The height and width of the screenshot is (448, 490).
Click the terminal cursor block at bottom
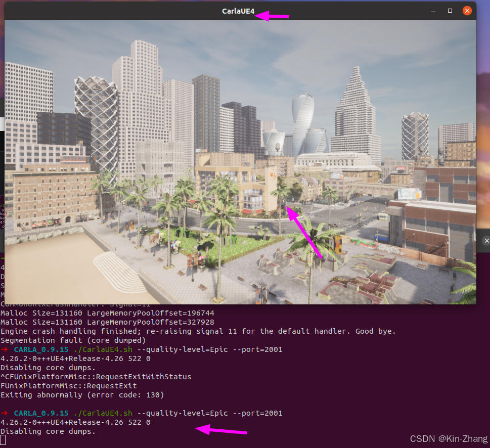tap(3, 441)
